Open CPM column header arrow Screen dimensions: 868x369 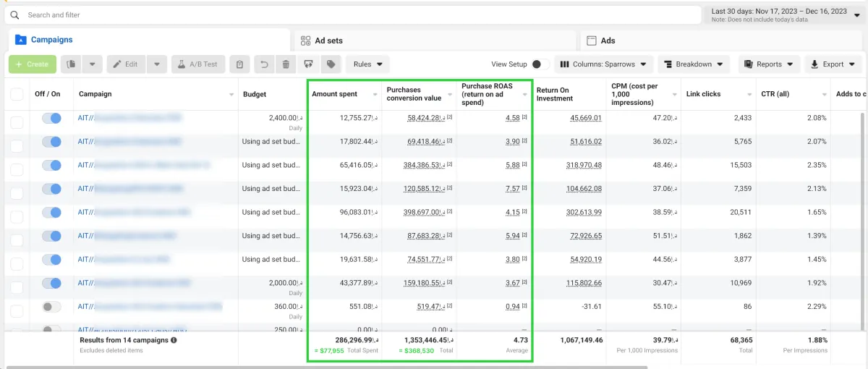(x=674, y=95)
